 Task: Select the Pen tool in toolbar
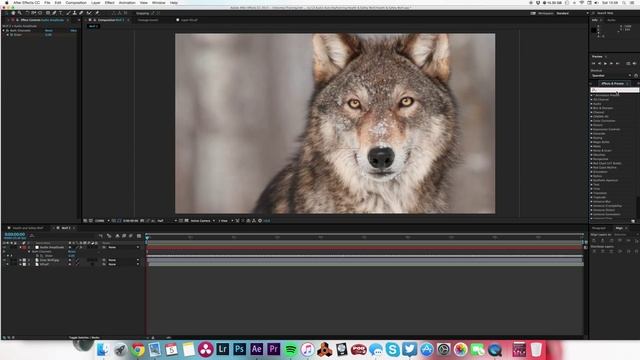pyautogui.click(x=54, y=13)
